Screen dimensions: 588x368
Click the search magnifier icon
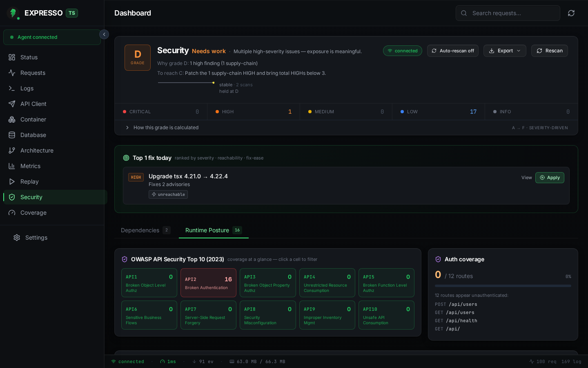click(464, 13)
